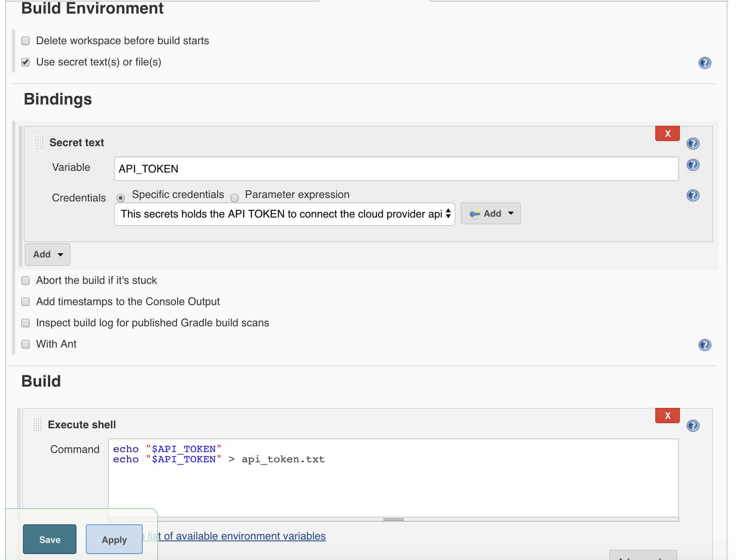
Task: Show help for the Credentials row
Action: (693, 195)
